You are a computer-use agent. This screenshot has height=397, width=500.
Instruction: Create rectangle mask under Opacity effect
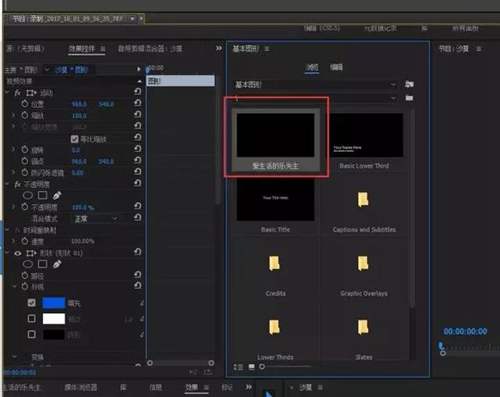42,195
